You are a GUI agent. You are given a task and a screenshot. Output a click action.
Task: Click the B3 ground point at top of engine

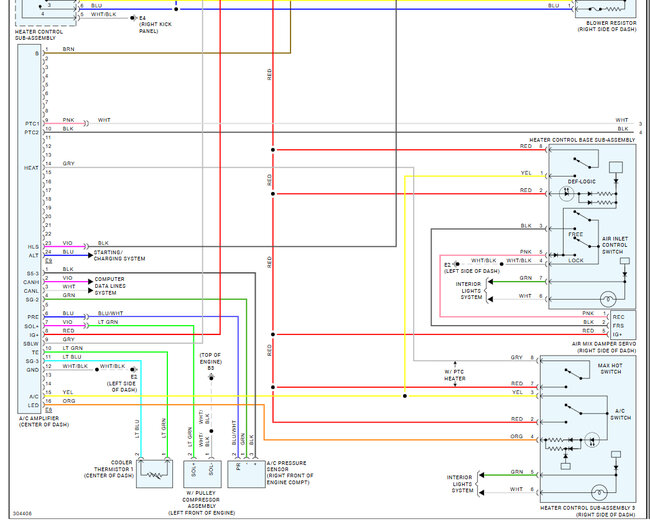[211, 378]
